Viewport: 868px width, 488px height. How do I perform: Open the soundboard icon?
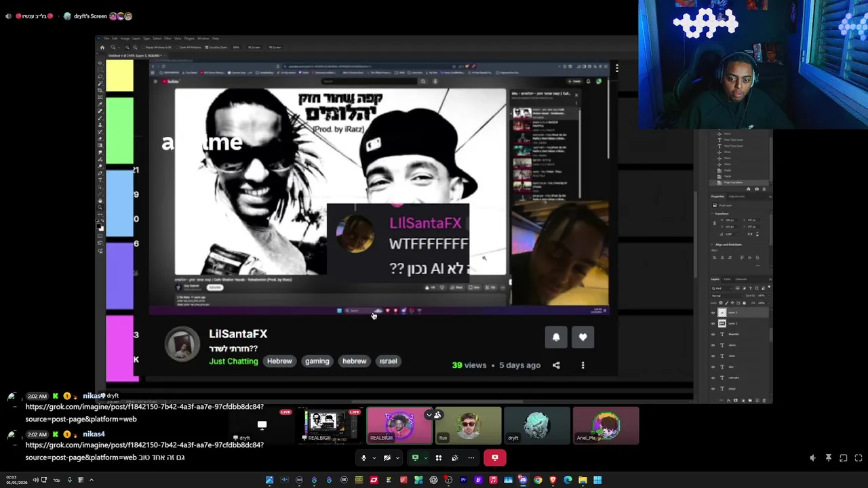pos(455,457)
